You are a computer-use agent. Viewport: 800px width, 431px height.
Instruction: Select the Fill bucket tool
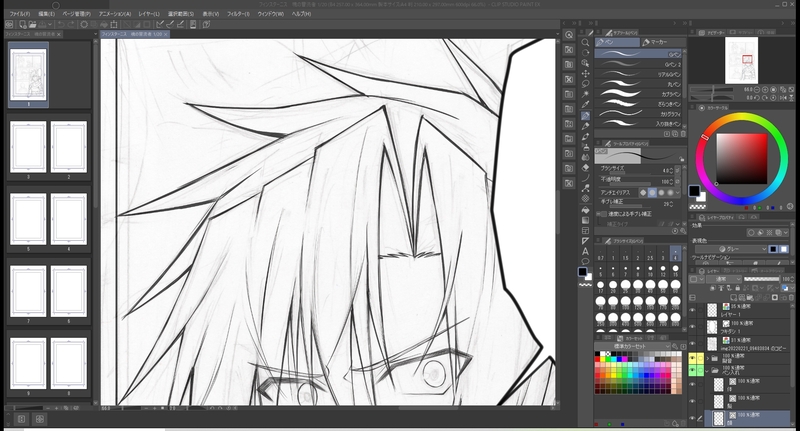pos(585,210)
